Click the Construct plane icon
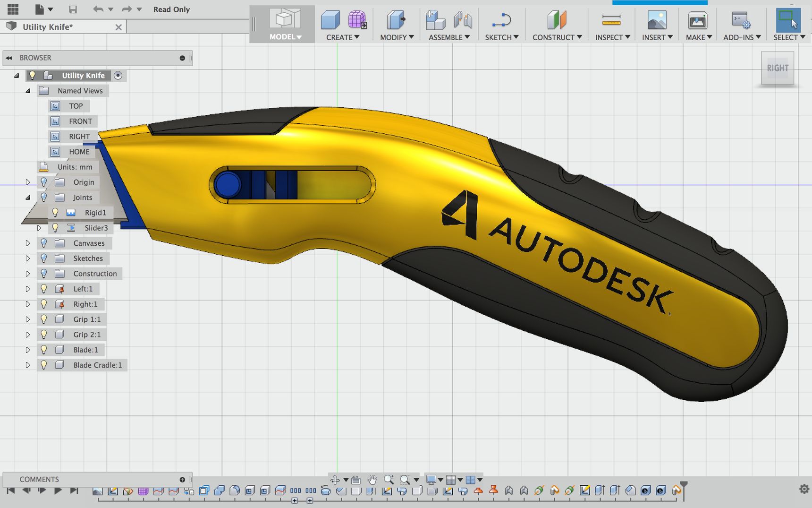 [557, 20]
